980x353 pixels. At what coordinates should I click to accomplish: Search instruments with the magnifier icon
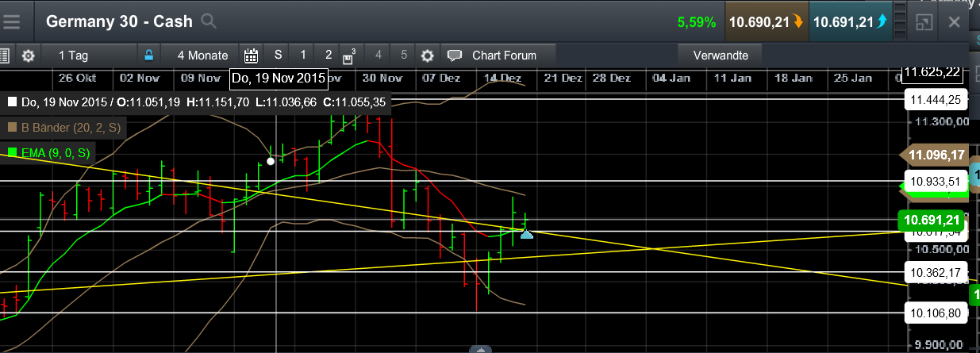(209, 21)
